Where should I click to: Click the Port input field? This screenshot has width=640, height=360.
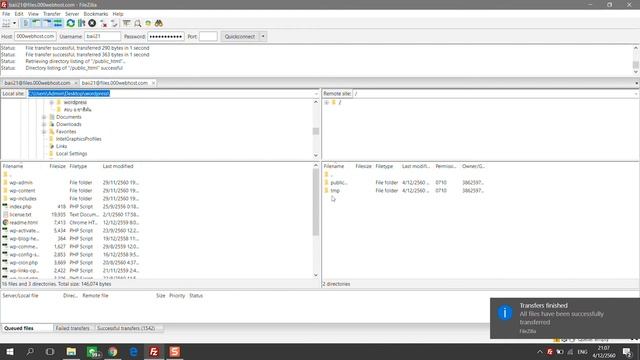208,36
